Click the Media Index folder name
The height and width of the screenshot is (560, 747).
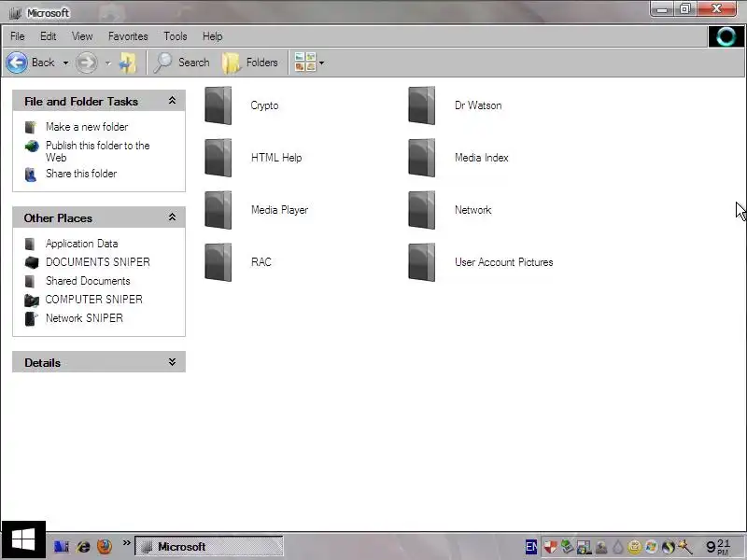click(481, 158)
